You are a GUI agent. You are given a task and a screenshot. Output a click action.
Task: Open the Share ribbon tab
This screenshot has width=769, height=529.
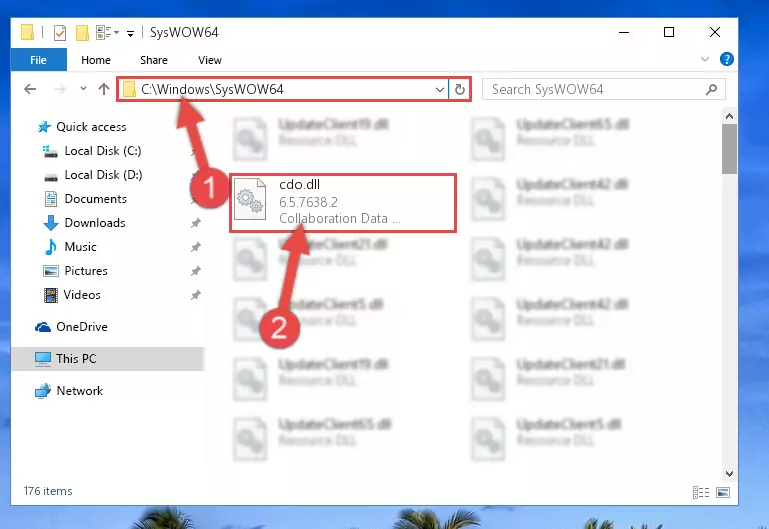pos(154,60)
